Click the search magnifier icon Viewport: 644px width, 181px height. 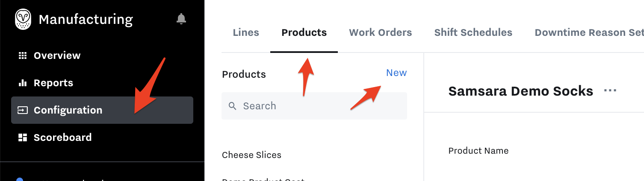233,106
